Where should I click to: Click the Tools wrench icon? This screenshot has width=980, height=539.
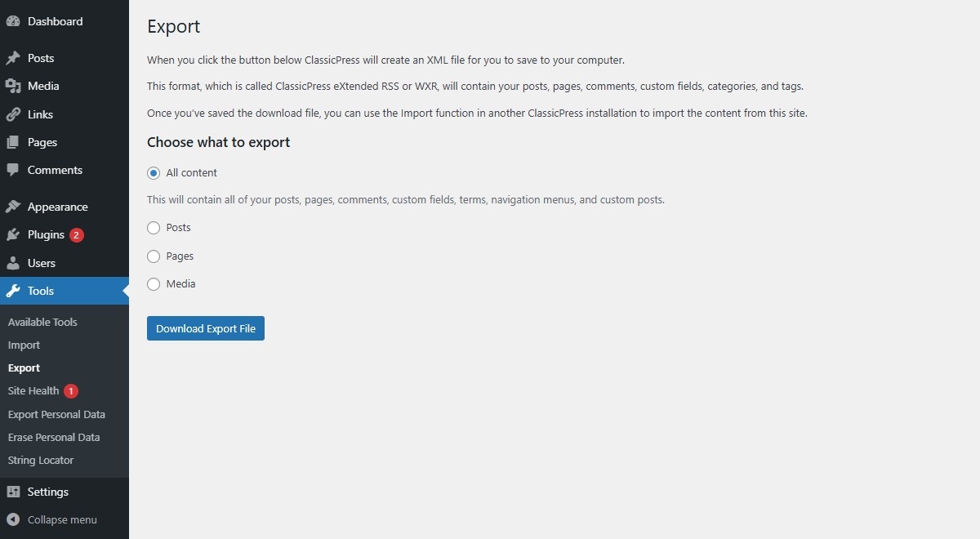coord(13,291)
